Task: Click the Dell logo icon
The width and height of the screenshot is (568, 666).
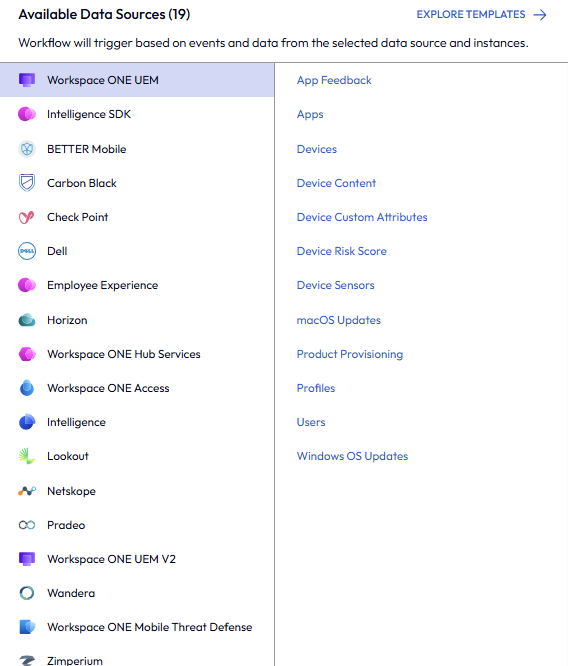Action: click(x=27, y=251)
